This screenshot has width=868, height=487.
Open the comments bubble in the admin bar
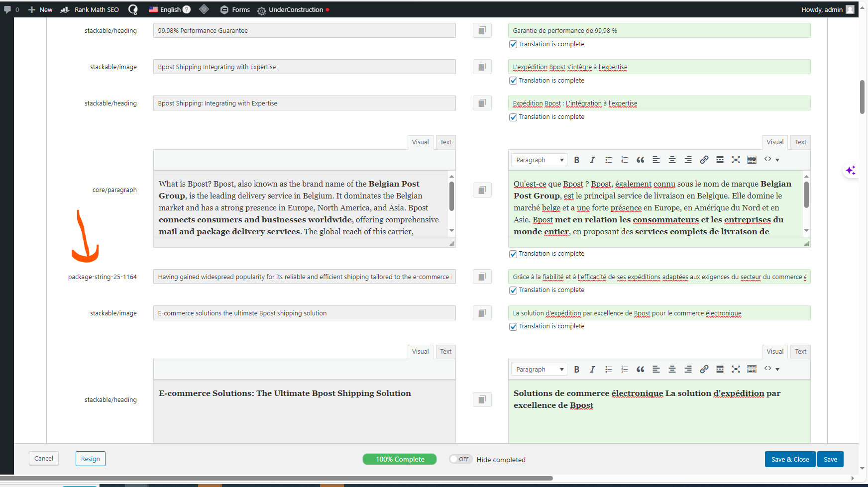click(7, 9)
